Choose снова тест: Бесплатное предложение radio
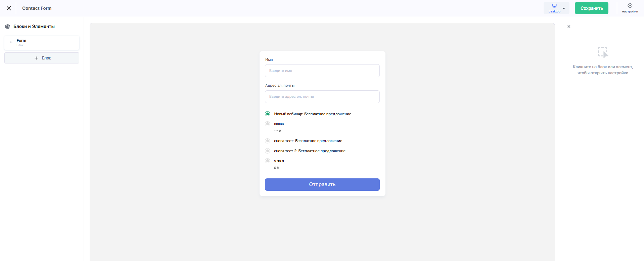 268,141
